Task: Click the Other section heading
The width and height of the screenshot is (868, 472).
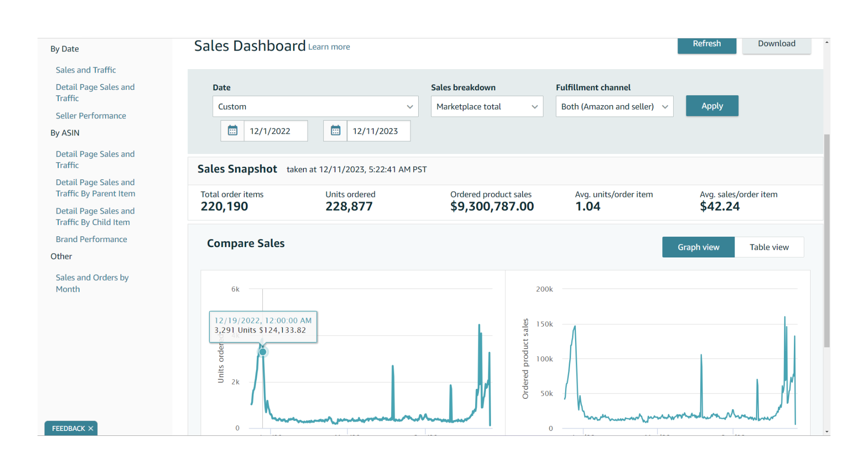Action: 61,256
